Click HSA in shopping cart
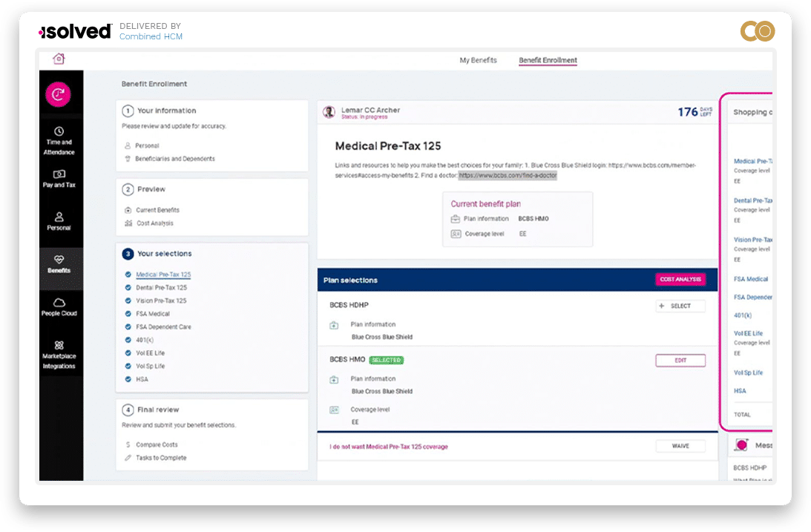The height and width of the screenshot is (532, 811). [740, 391]
